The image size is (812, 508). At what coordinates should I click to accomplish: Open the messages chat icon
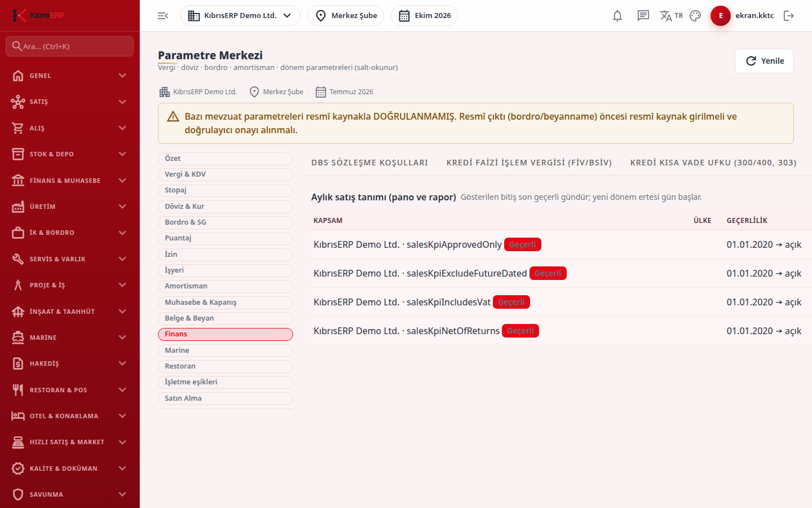click(643, 16)
